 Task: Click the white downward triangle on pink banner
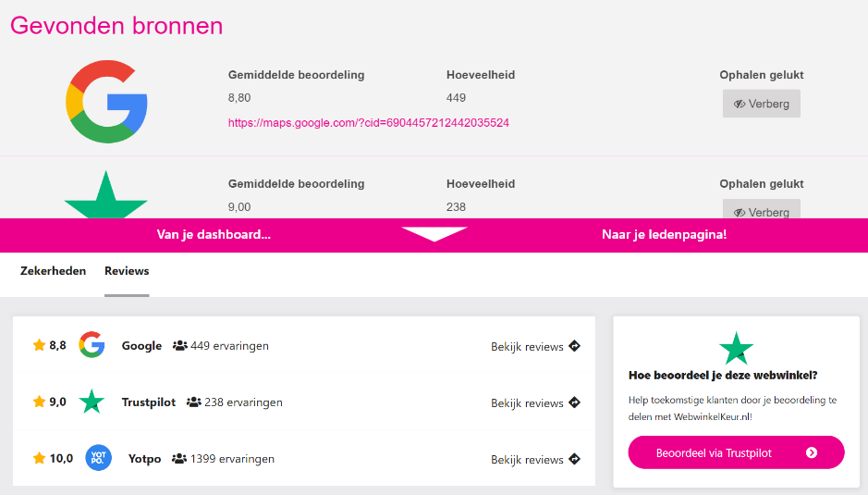[434, 234]
